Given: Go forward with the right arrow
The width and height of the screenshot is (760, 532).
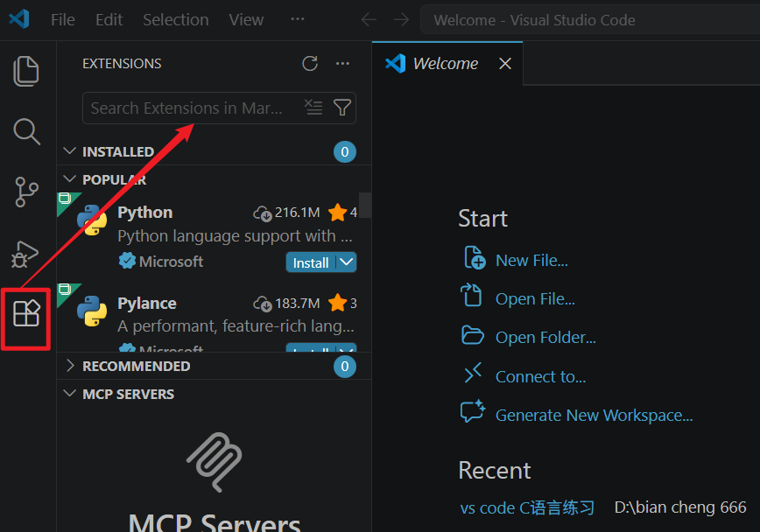Looking at the screenshot, I should tap(401, 20).
